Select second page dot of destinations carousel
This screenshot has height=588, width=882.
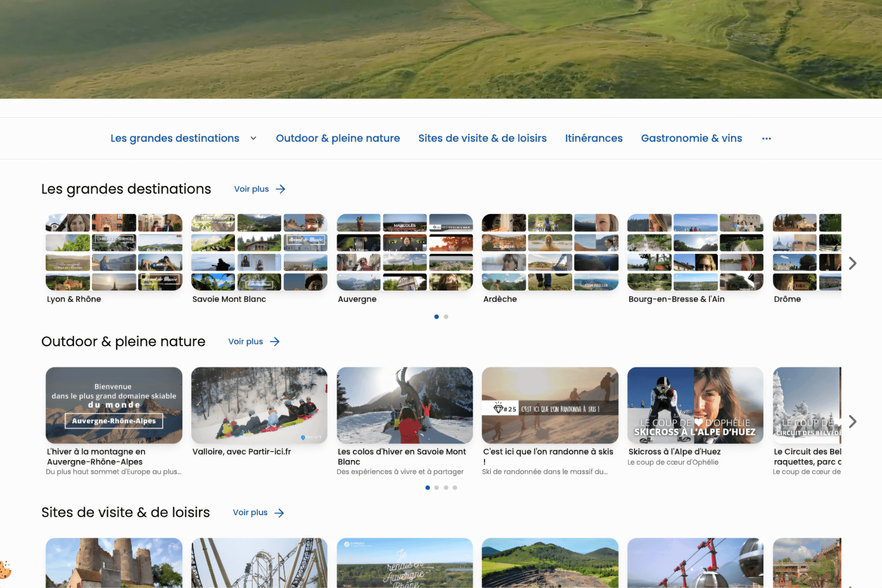pos(446,317)
